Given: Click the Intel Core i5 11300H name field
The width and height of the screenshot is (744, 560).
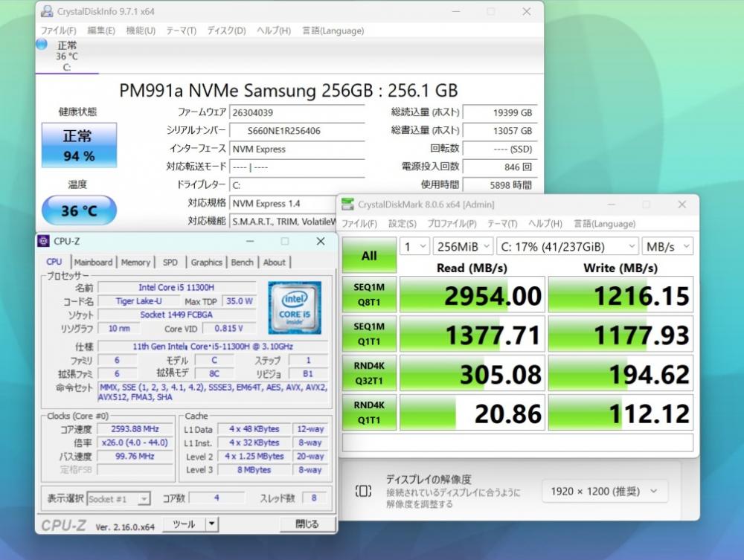Looking at the screenshot, I should pyautogui.click(x=176, y=287).
